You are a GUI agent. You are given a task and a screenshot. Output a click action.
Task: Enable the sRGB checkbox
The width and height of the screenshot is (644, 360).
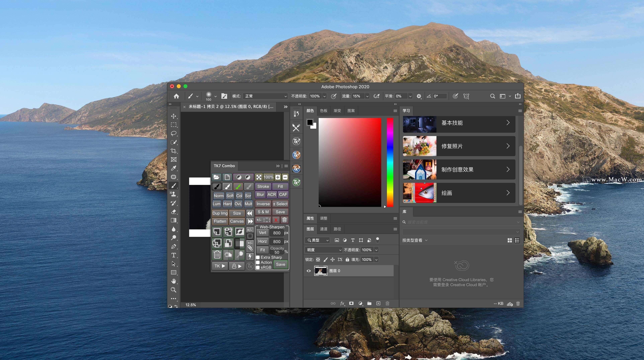click(258, 267)
